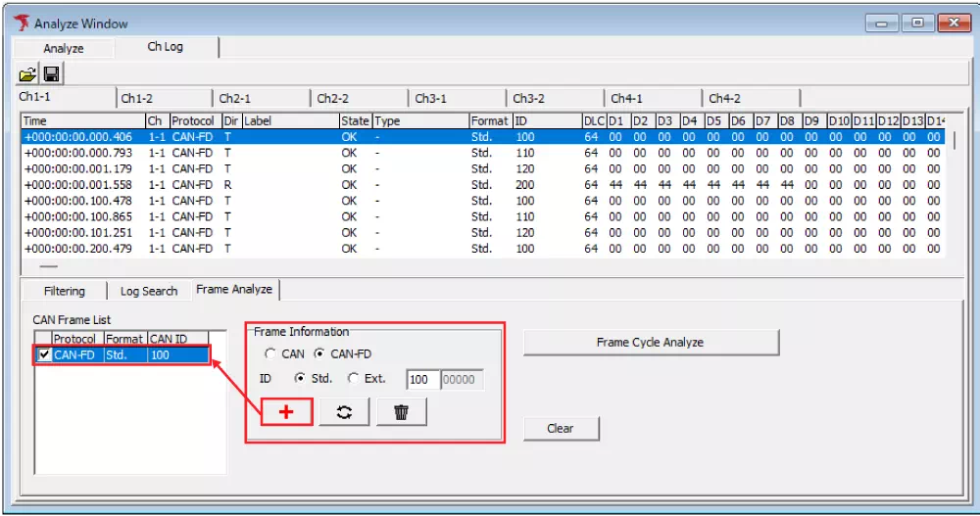Open the Ch3-2 channel tab
Viewport: 980px width, 516px height.
pos(557,98)
